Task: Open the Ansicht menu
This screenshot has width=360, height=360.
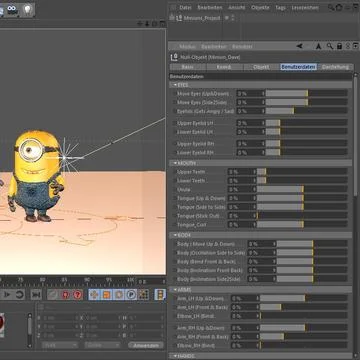Action: [236, 7]
